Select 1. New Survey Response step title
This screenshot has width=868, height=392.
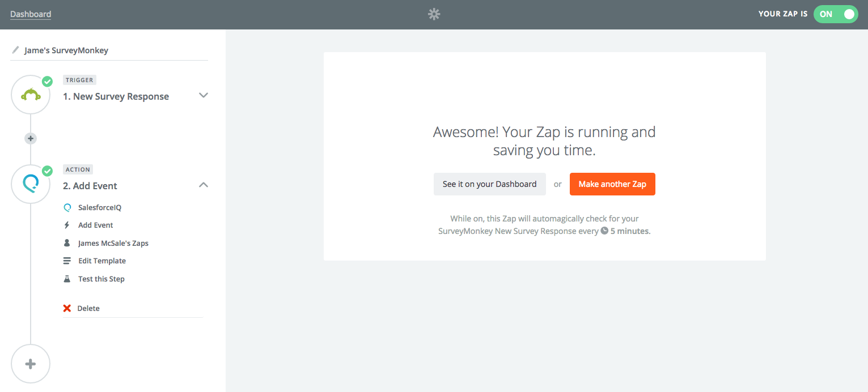coord(116,96)
